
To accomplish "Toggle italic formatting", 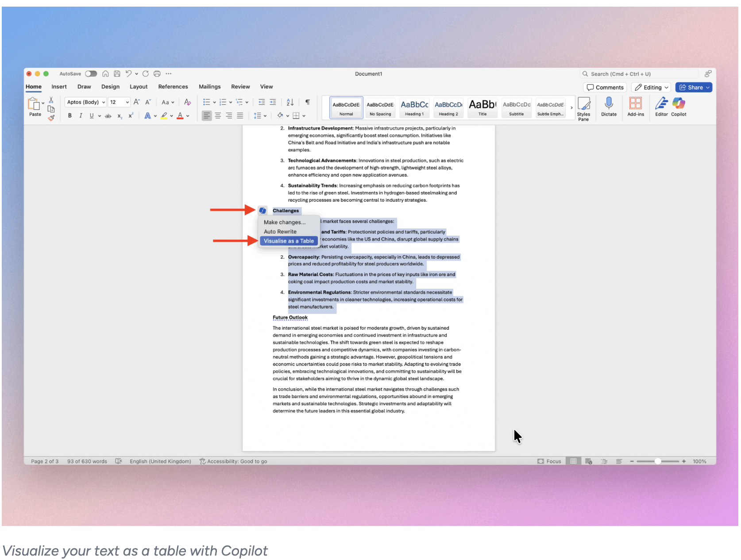I will click(81, 115).
